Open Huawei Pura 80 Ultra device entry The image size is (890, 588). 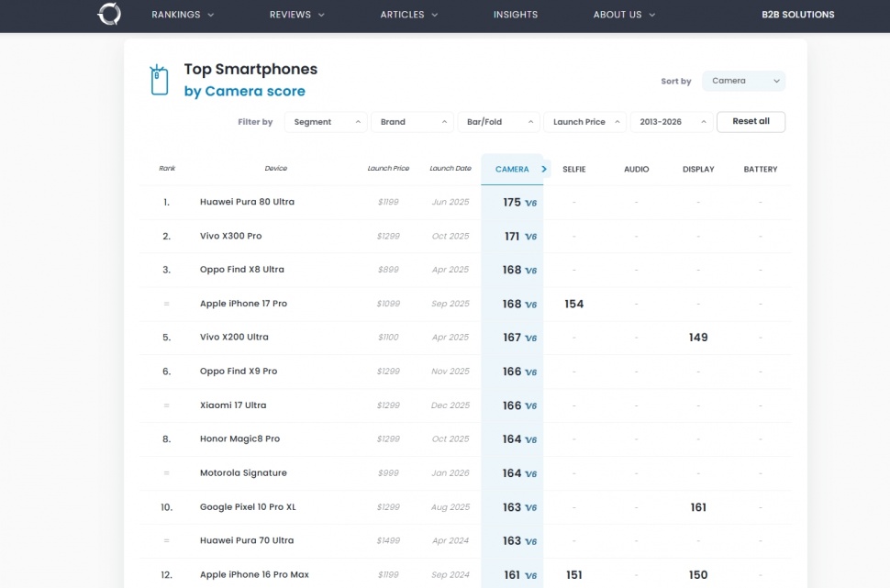(x=247, y=202)
